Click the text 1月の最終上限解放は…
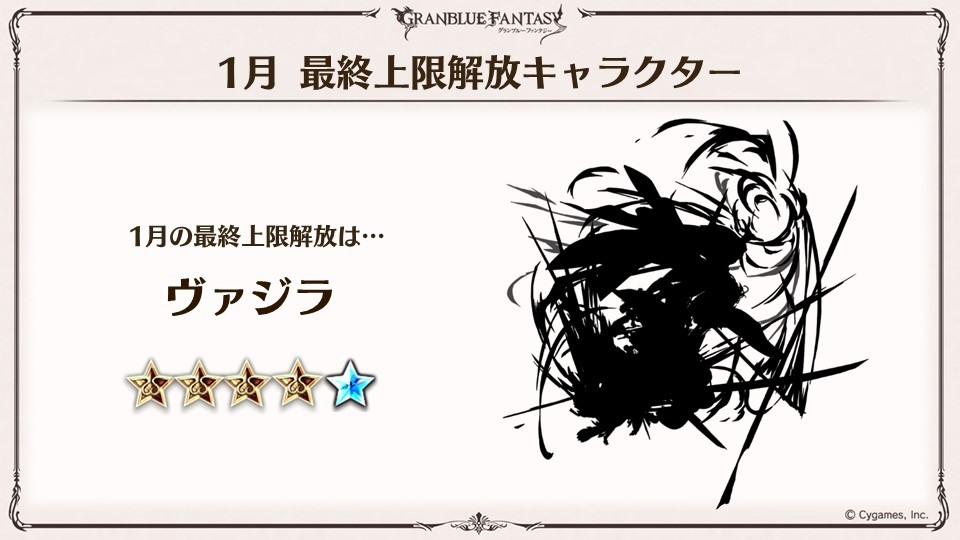 (x=257, y=235)
